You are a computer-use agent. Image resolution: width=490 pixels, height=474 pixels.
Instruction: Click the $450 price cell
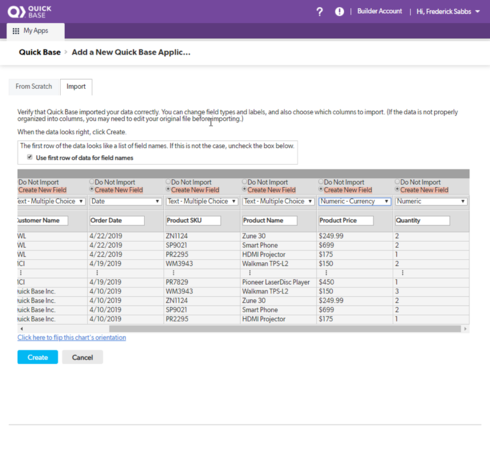pos(355,282)
